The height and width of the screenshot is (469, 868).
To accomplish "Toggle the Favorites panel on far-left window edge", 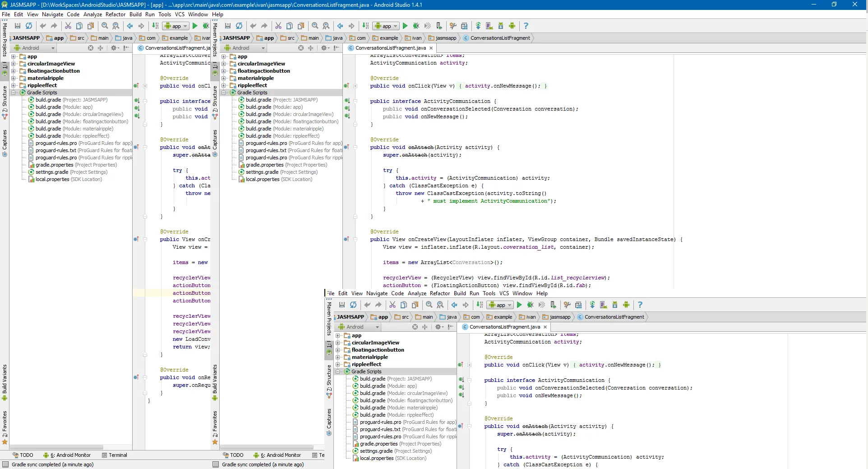I will (5, 427).
